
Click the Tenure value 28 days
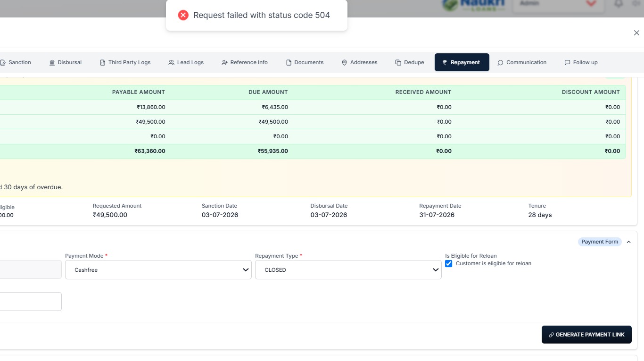[540, 215]
